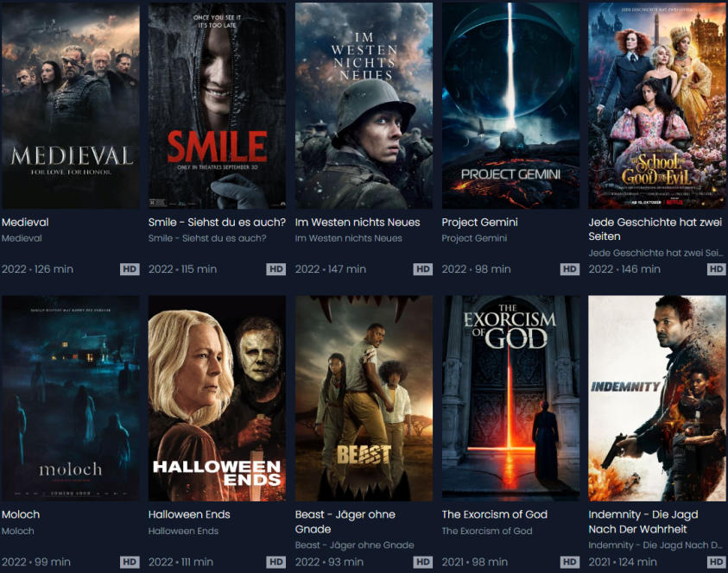Click the gray 'The Exorcism of God' subtitle
The width and height of the screenshot is (728, 573).
tap(487, 532)
